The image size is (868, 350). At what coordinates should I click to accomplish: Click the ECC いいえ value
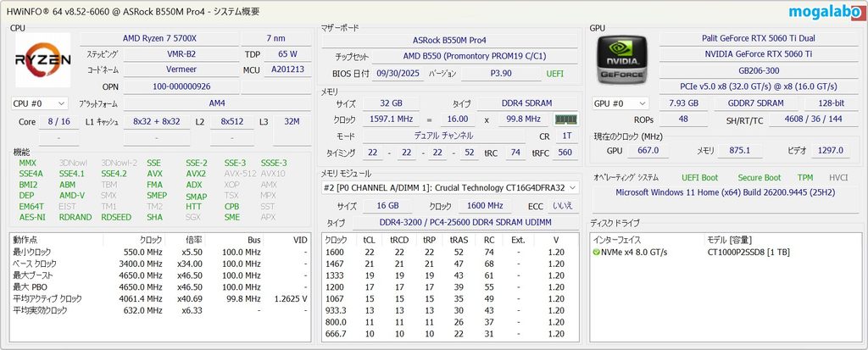pos(563,205)
